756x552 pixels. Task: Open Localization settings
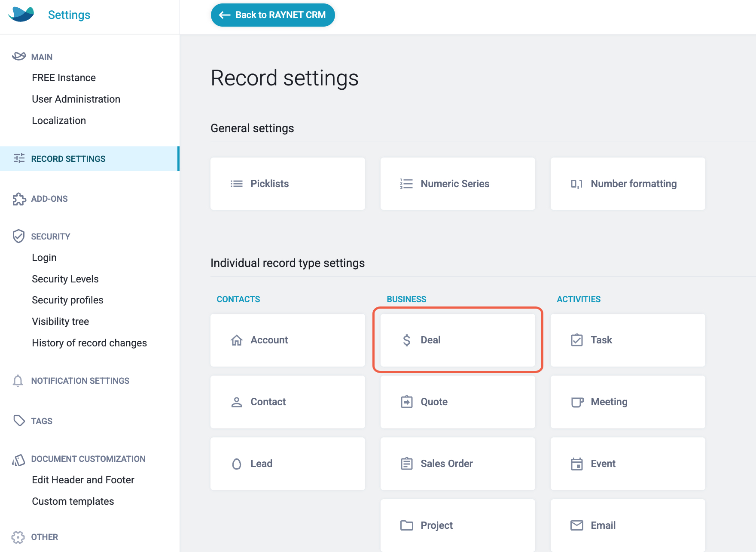click(x=59, y=121)
